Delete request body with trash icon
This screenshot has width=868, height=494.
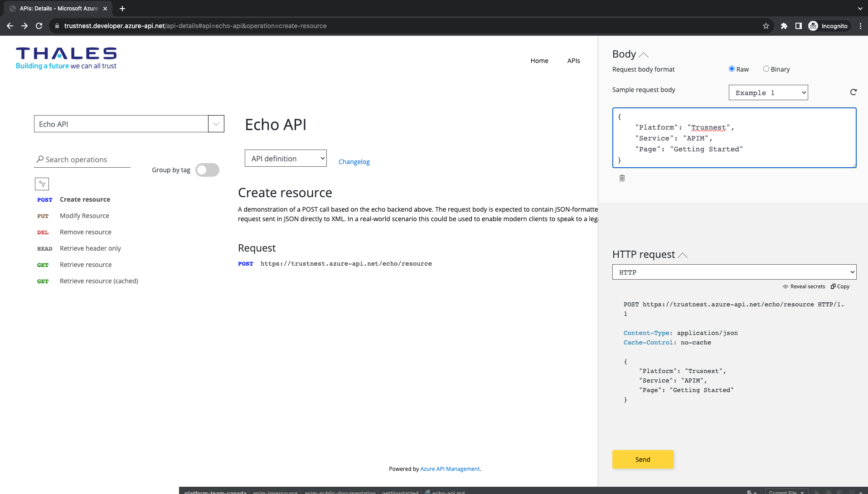(622, 178)
